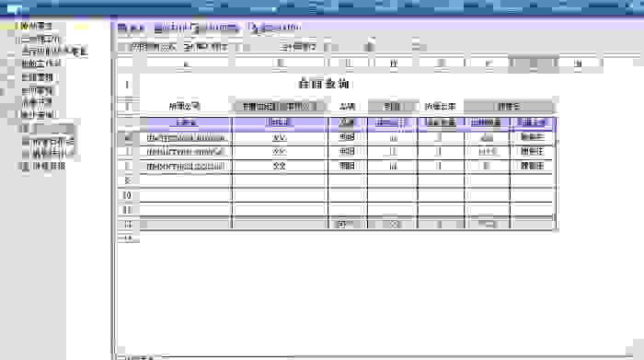This screenshot has width=644, height=360.
Task: Open the first tab in the top tab strip
Action: pos(131,28)
